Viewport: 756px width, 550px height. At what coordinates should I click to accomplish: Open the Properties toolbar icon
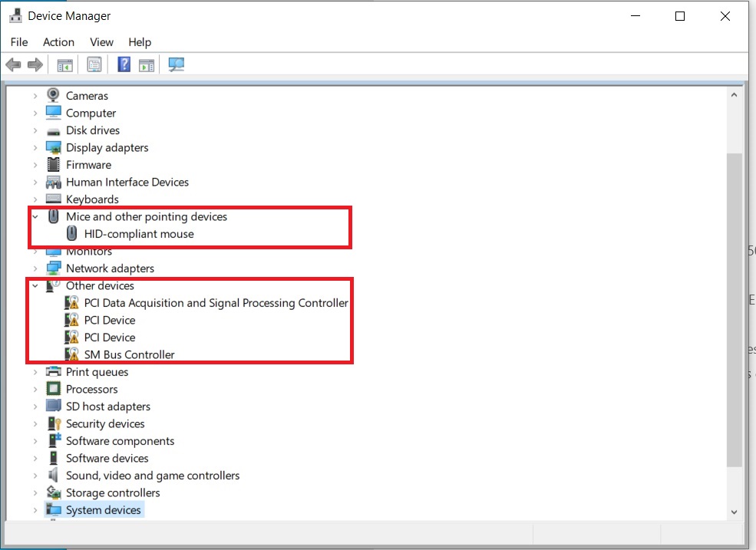coord(94,64)
